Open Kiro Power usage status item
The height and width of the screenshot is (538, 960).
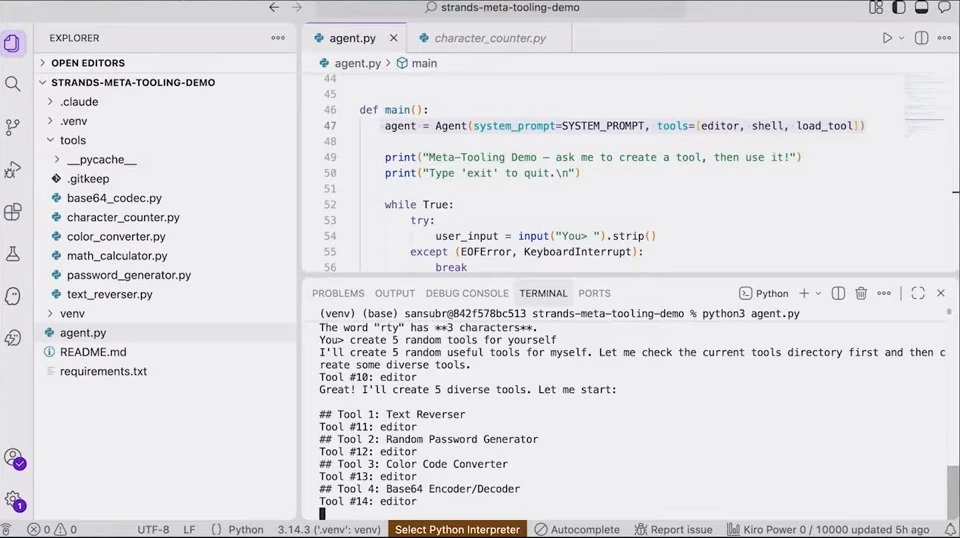tap(828, 529)
